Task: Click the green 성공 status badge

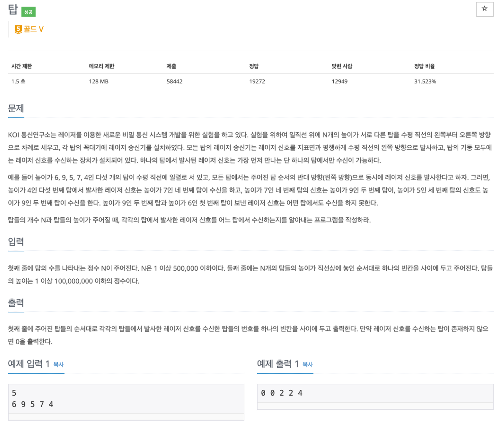Action: [x=28, y=12]
